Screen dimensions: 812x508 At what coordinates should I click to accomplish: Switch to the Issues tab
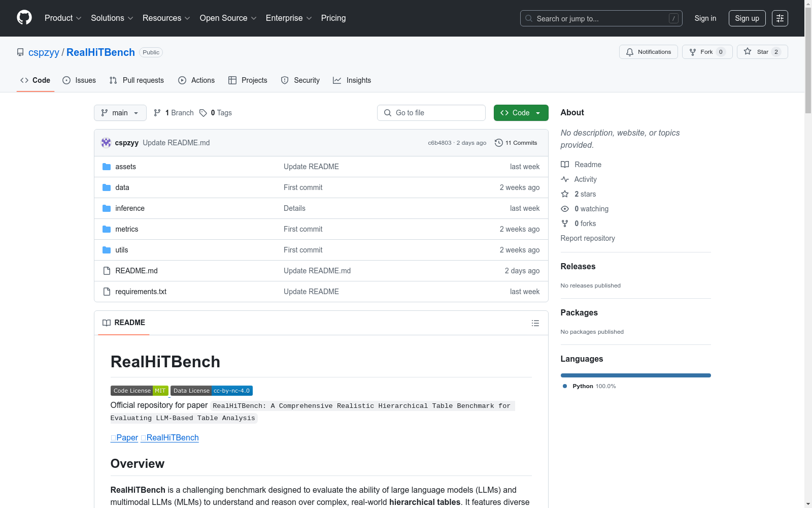click(x=79, y=80)
